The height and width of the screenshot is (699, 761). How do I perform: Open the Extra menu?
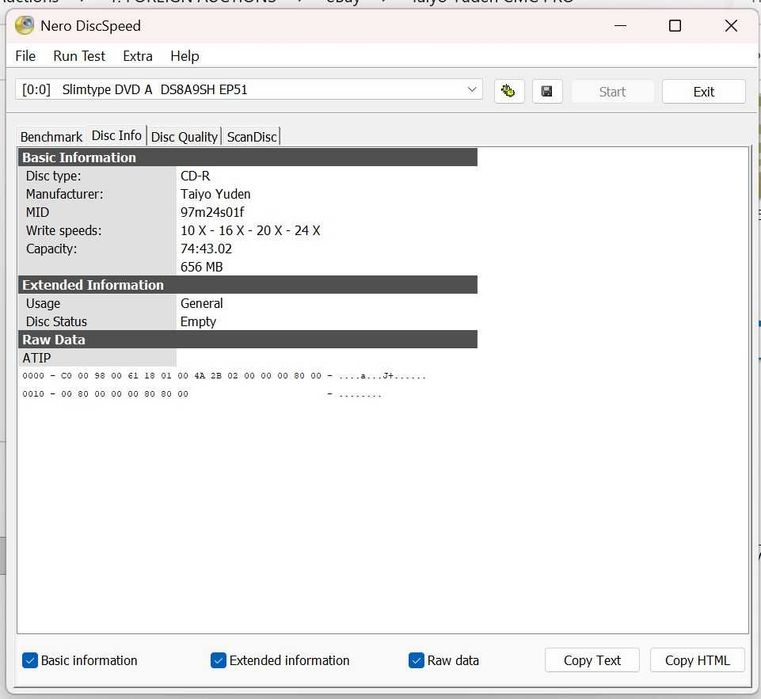137,56
